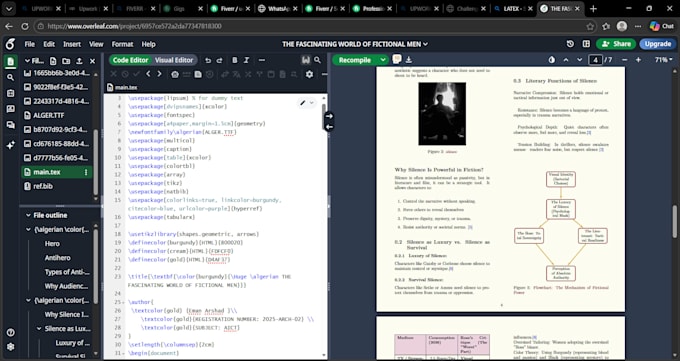Image resolution: width=680 pixels, height=361 pixels.
Task: Apply bold formatting in the editor
Action: click(235, 60)
